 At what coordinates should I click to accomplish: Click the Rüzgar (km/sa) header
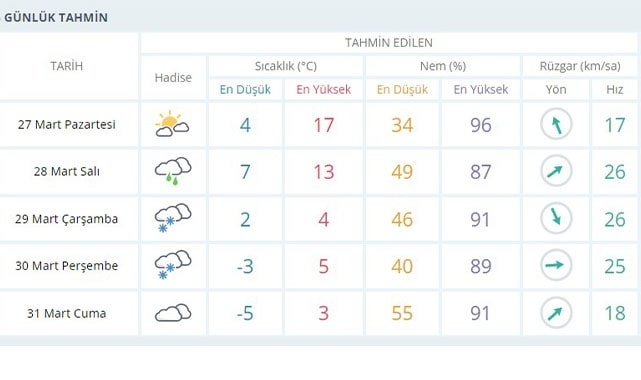point(580,66)
